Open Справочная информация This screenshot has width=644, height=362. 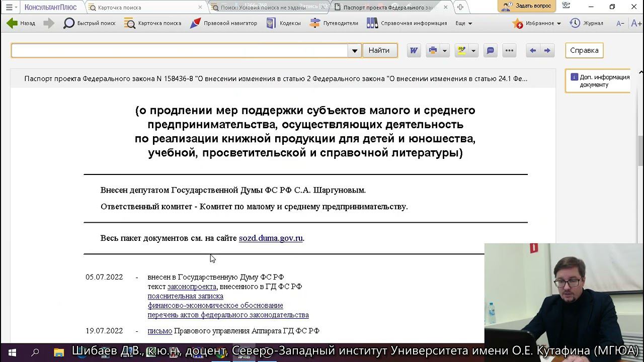(x=407, y=23)
